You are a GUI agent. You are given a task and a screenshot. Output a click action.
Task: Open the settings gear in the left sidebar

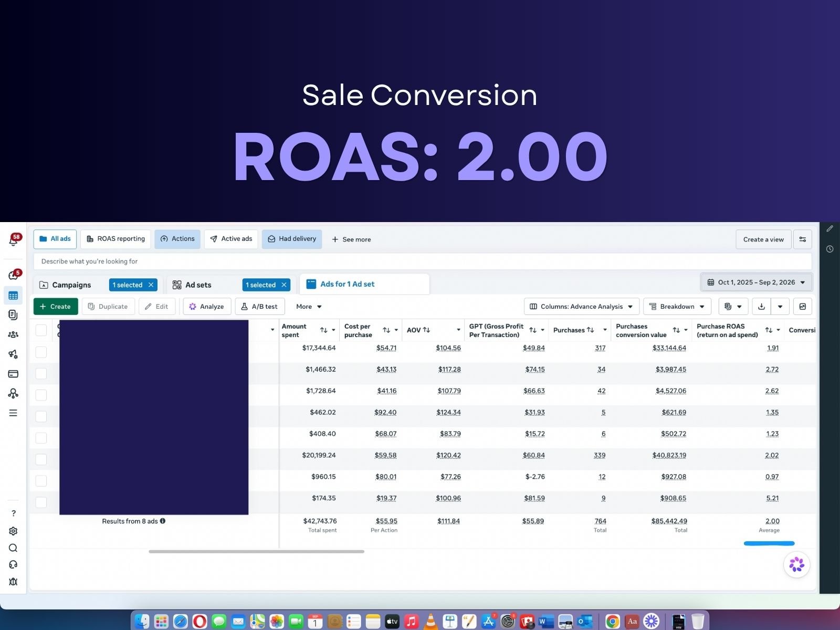point(13,531)
